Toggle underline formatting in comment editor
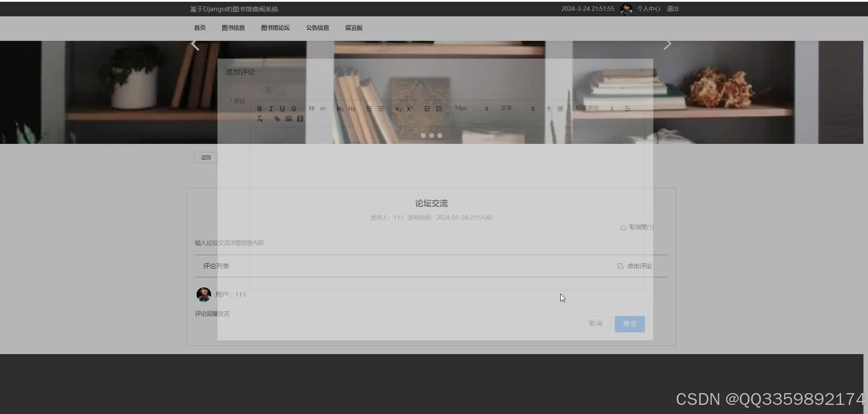This screenshot has height=414, width=868. (282, 108)
